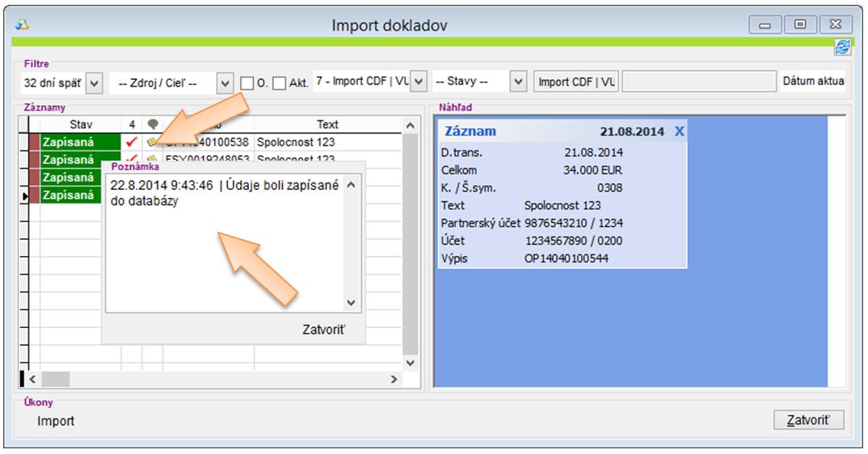Image resolution: width=868 pixels, height=454 pixels.
Task: Open the Zdroj / Cieľ dropdown
Action: tap(225, 82)
